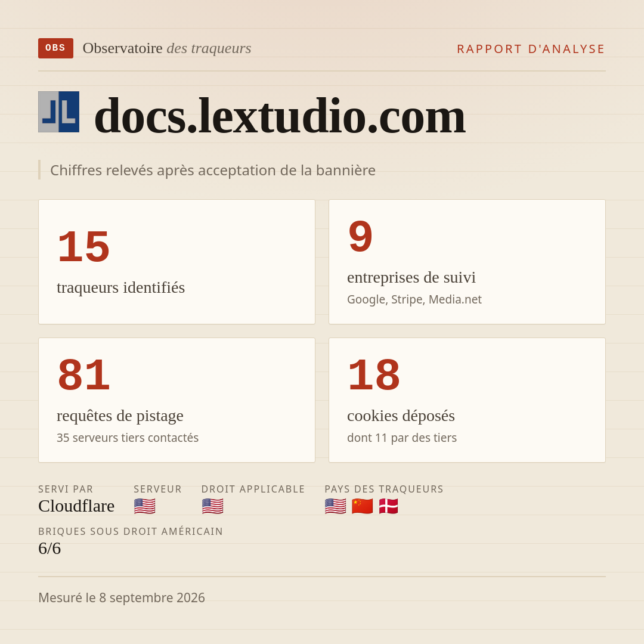Click the US flag under Droit applicable
Image resolution: width=644 pixels, height=644 pixels.
pos(212,506)
